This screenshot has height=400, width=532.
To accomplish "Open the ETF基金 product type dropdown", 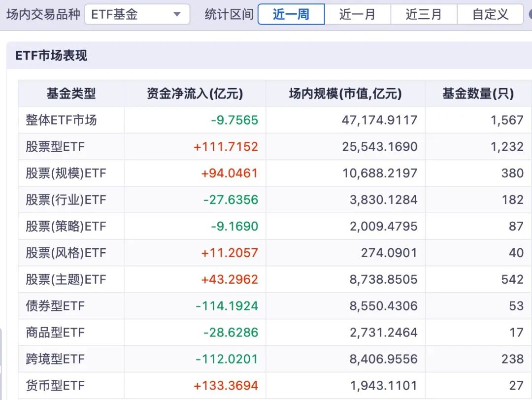I will (137, 14).
